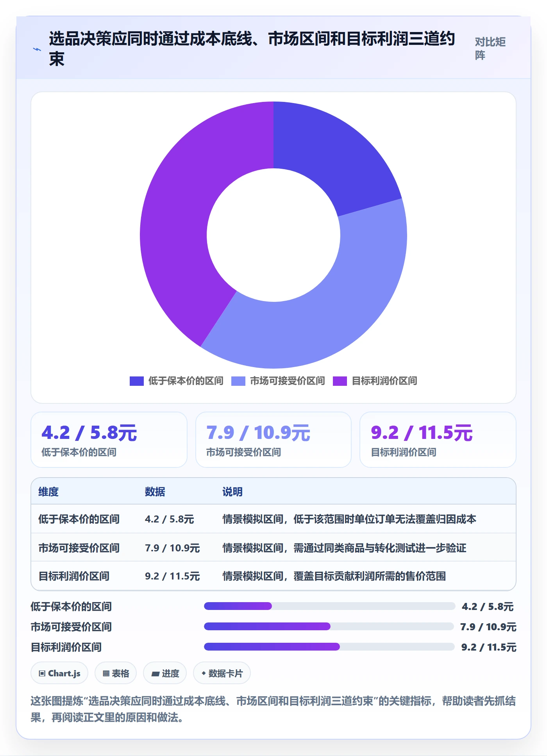This screenshot has width=547, height=756.
Task: Click progress value 7.9 / 10.9元
Action: [488, 627]
